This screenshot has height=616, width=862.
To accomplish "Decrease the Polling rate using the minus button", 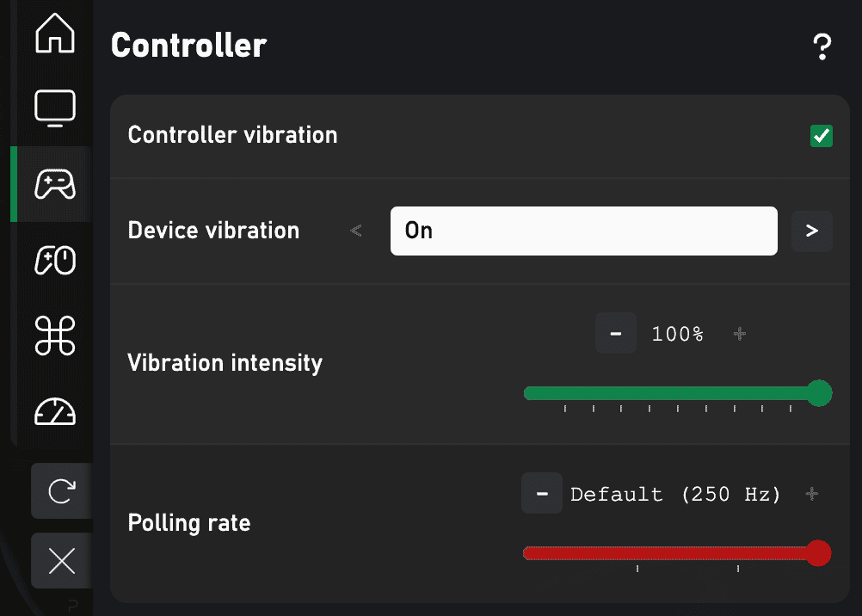I will pyautogui.click(x=544, y=493).
